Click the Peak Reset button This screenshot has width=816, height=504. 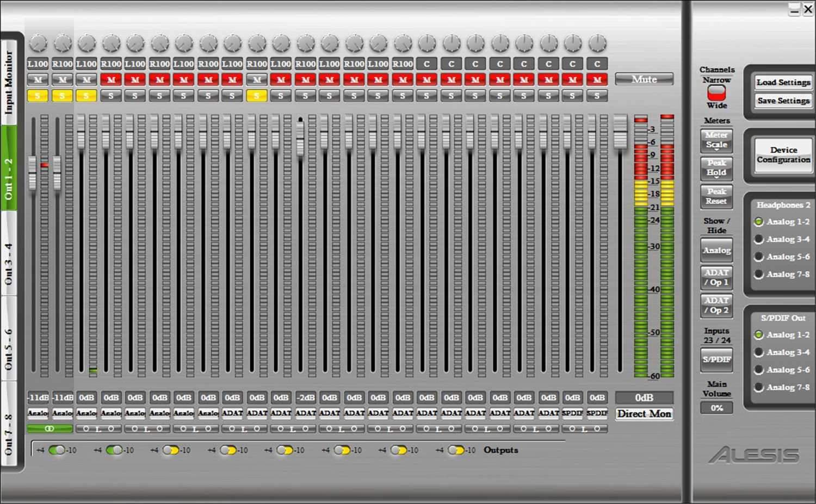(x=716, y=196)
